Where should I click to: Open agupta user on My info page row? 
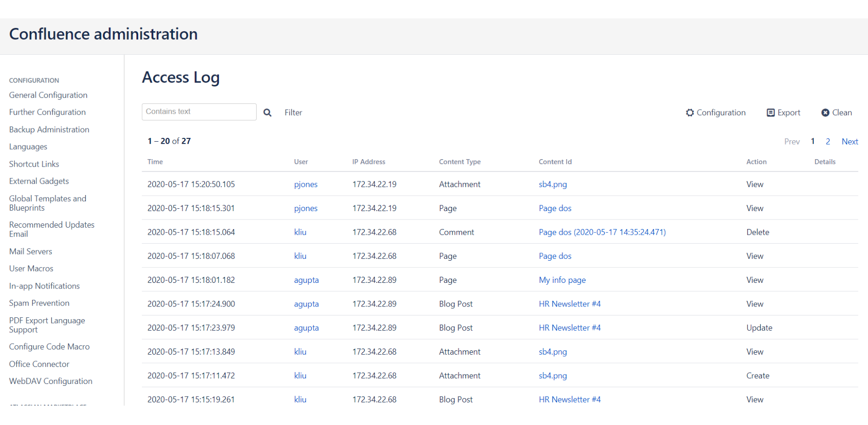[x=306, y=280]
